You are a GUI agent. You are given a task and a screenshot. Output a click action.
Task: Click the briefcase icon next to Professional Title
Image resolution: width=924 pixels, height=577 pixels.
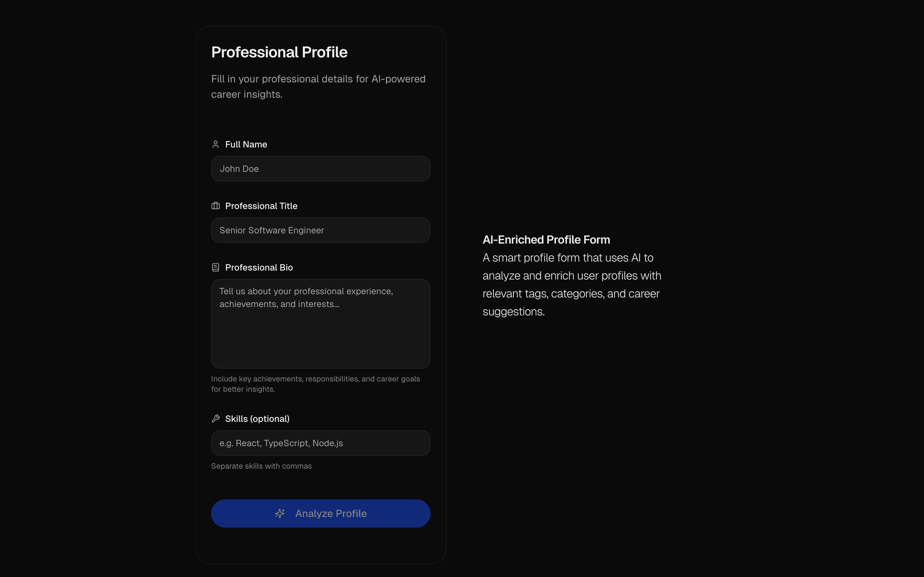(x=216, y=206)
